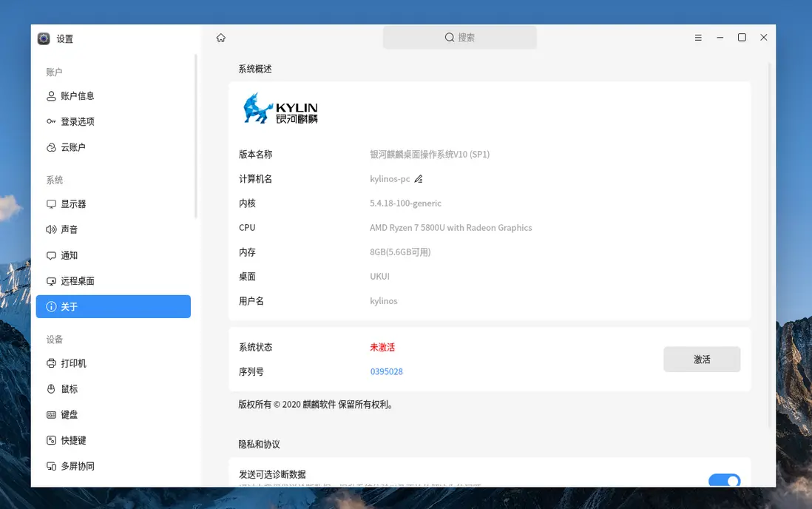This screenshot has height=509, width=812.
Task: Open 登录选项 settings page
Action: [113, 121]
